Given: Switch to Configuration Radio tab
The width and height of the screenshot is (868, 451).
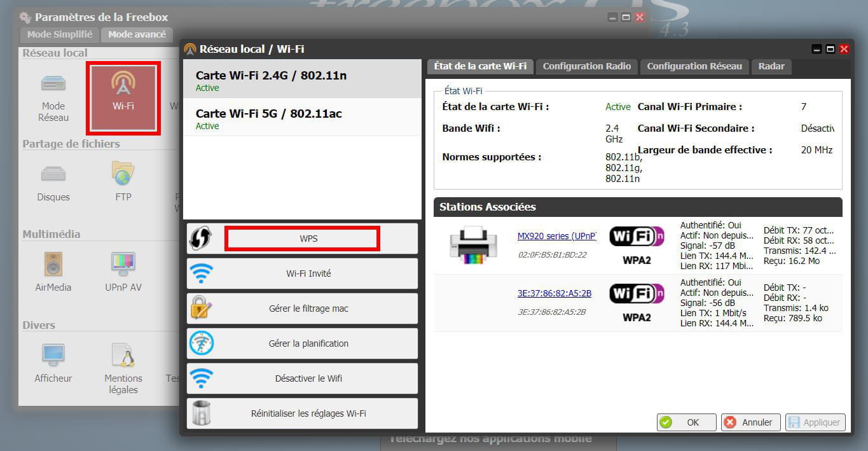Looking at the screenshot, I should click(x=586, y=66).
